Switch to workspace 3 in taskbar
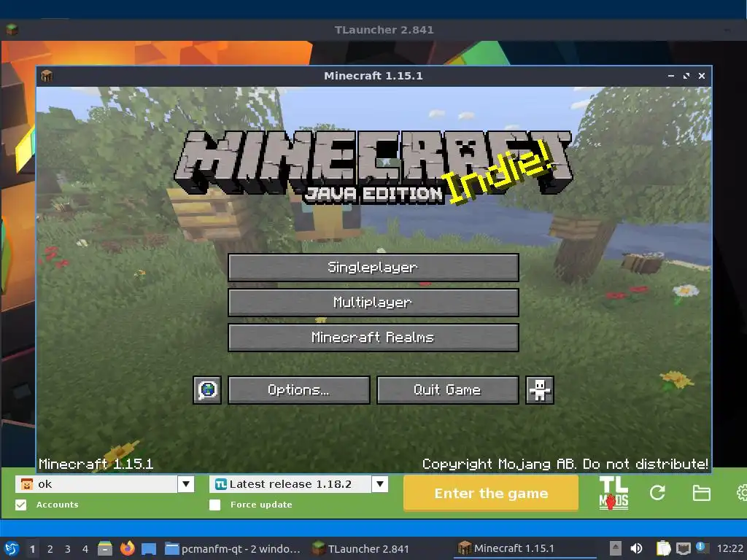 coord(68,549)
